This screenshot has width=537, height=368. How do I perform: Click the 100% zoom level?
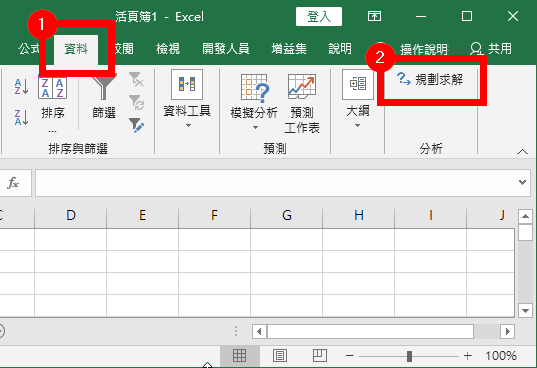point(501,356)
